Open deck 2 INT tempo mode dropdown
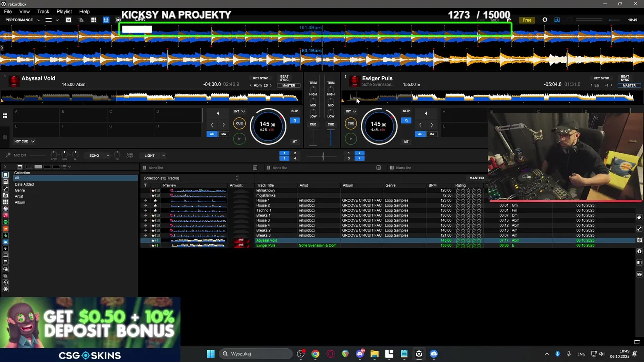This screenshot has height=362, width=644. point(351,111)
